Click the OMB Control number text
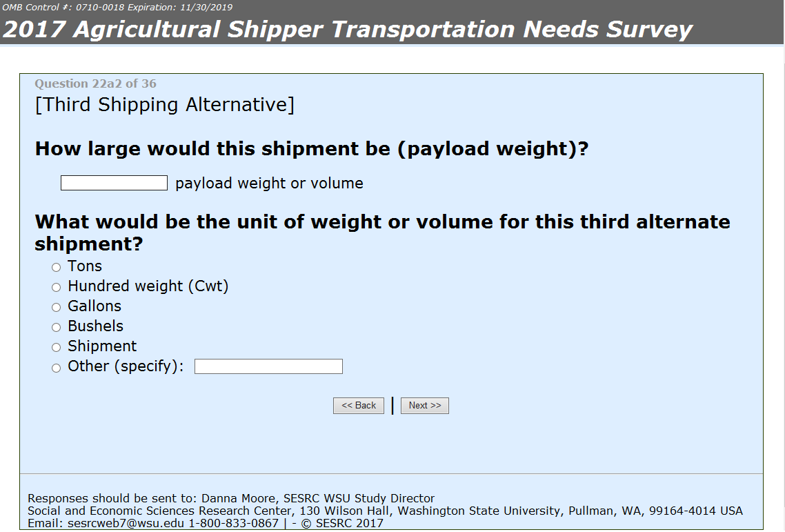Image resolution: width=785 pixels, height=532 pixels. (117, 7)
